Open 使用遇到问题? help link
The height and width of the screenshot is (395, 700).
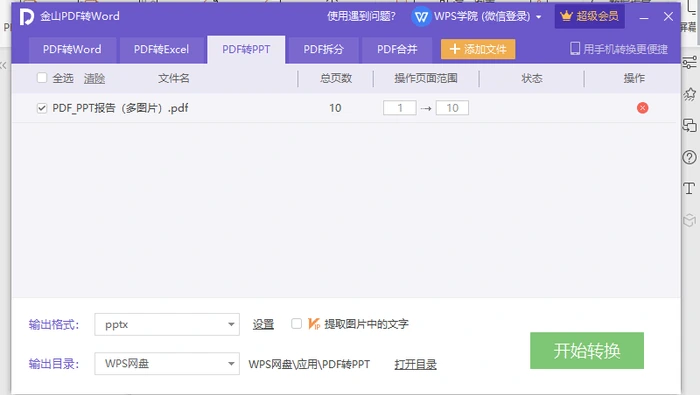click(361, 17)
